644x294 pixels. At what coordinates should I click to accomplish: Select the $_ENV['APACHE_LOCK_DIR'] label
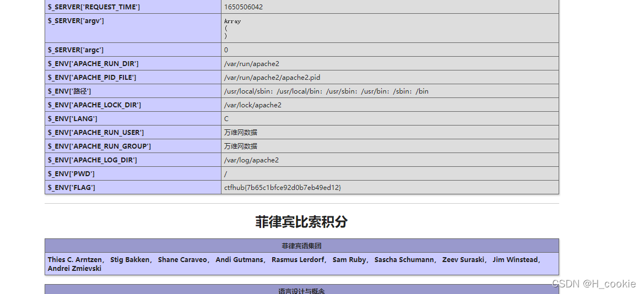point(94,105)
